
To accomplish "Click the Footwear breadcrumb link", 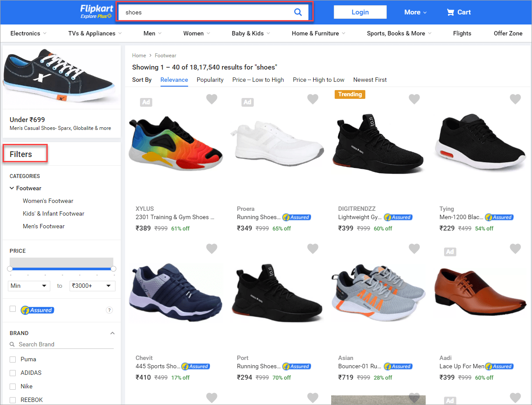I will point(165,56).
